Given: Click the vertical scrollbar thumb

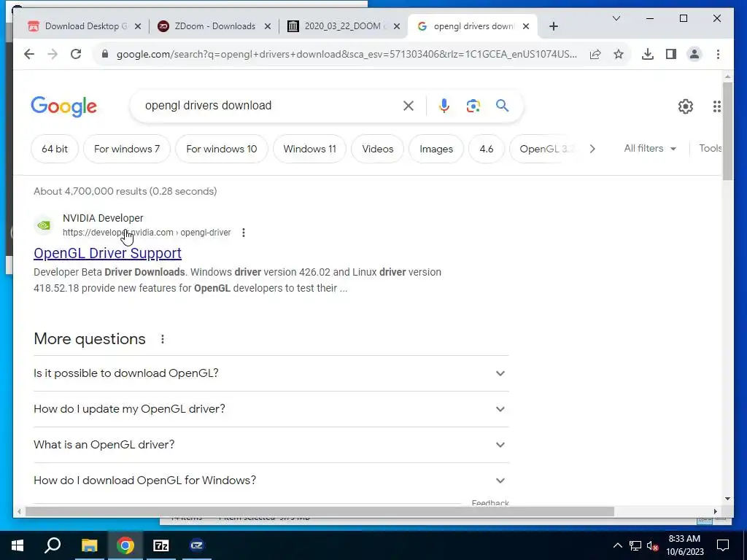Looking at the screenshot, I should coord(727,131).
